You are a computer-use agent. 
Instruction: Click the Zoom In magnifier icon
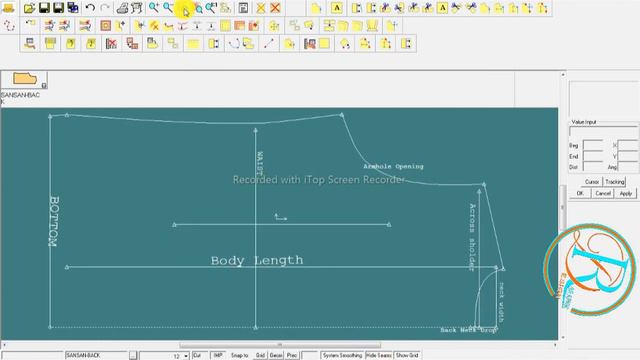coord(153,8)
